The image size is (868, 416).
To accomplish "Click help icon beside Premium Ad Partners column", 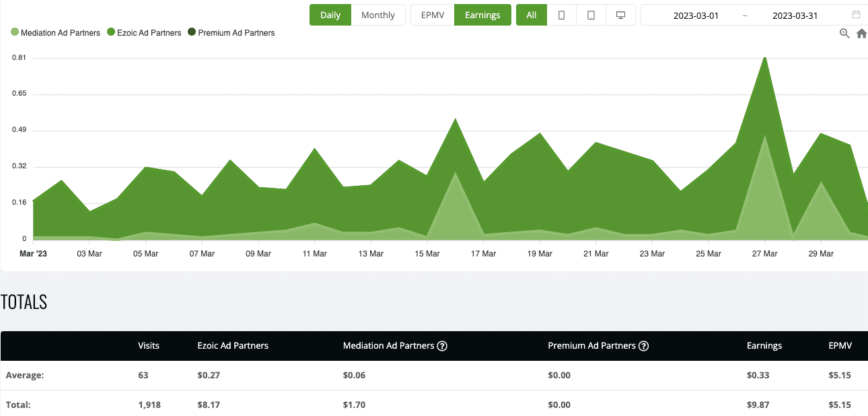I will [643, 346].
